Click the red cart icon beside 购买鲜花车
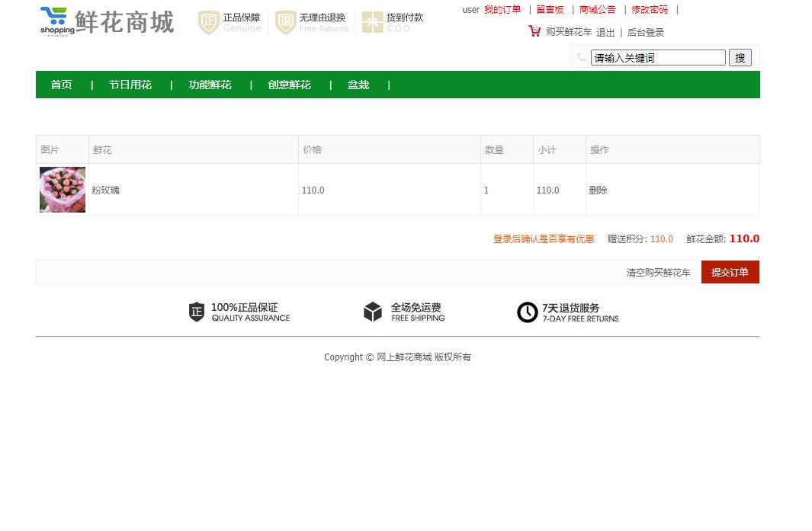812x531 pixels. 534,31
